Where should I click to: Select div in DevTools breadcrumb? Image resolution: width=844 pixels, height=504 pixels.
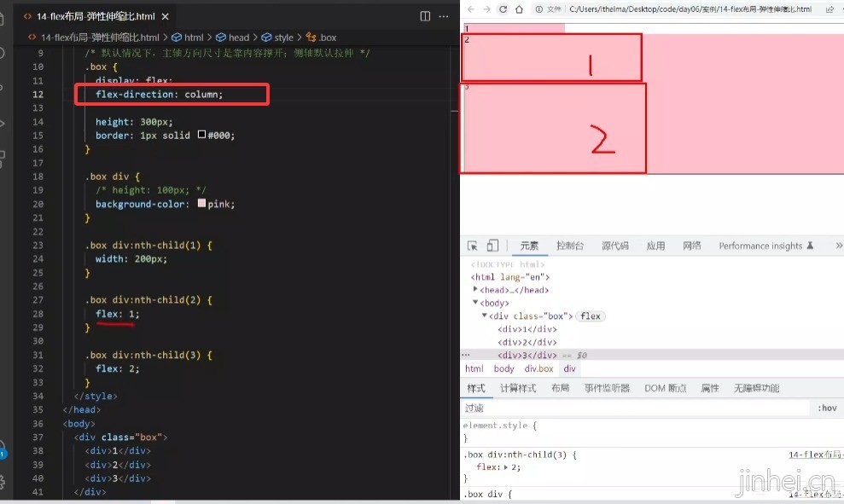pos(569,368)
